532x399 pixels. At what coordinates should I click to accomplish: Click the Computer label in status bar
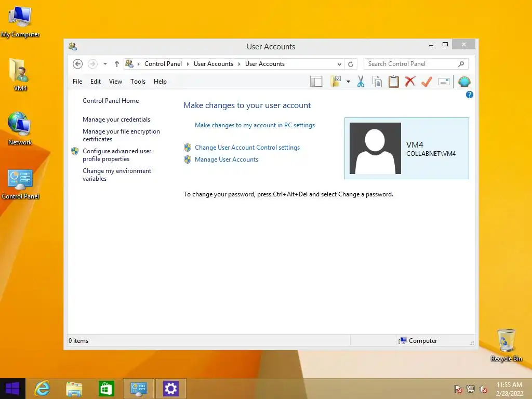tap(423, 341)
